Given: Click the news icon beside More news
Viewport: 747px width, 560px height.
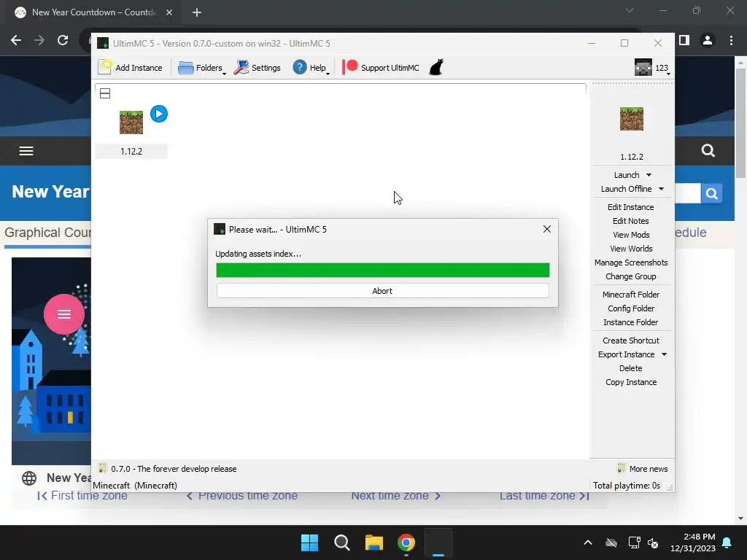Looking at the screenshot, I should 621,468.
